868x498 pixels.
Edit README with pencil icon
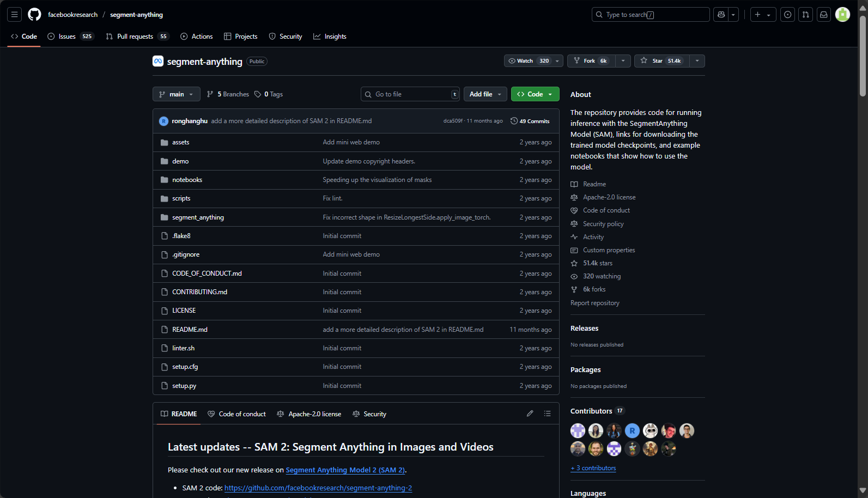[x=530, y=414]
